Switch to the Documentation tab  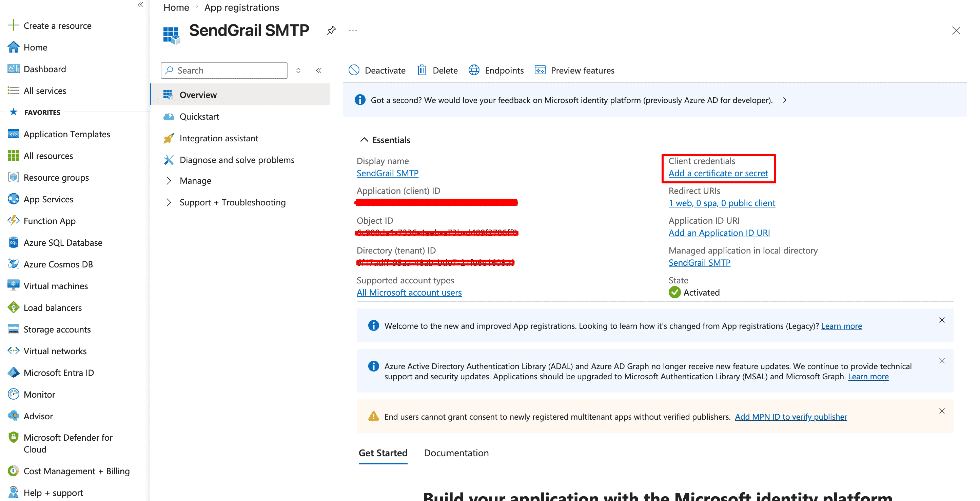pyautogui.click(x=456, y=453)
